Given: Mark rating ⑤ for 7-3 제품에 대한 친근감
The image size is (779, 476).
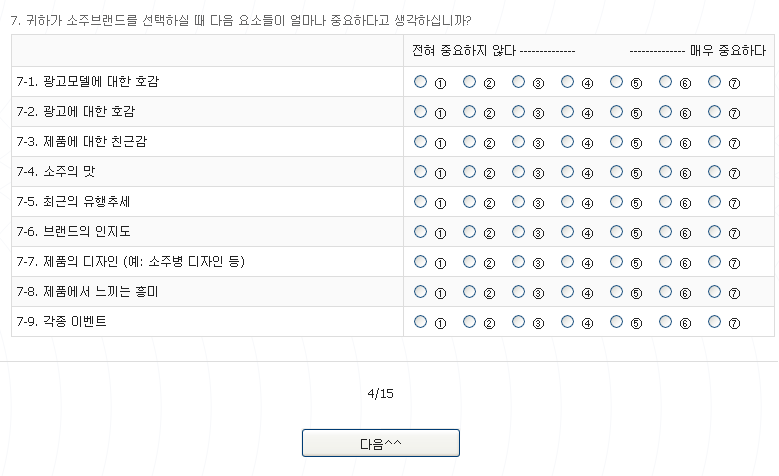Looking at the screenshot, I should pyautogui.click(x=616, y=142).
